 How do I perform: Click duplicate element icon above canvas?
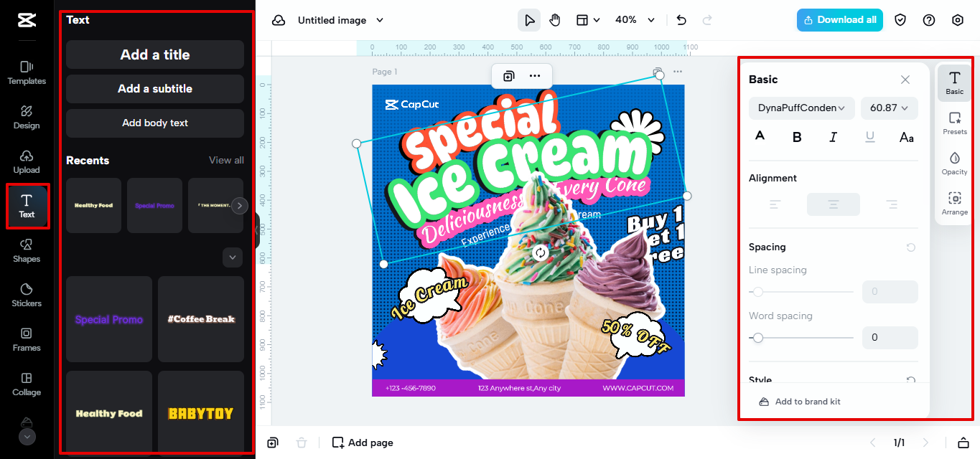point(508,76)
